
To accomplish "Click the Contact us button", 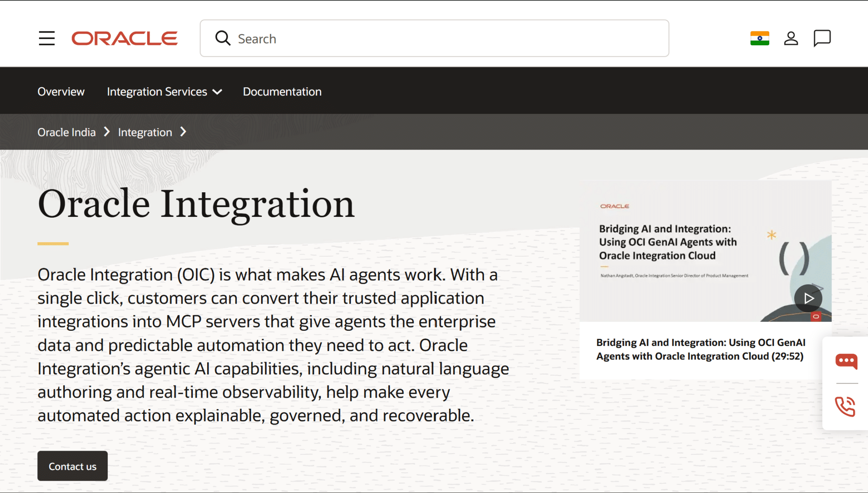I will click(x=72, y=466).
